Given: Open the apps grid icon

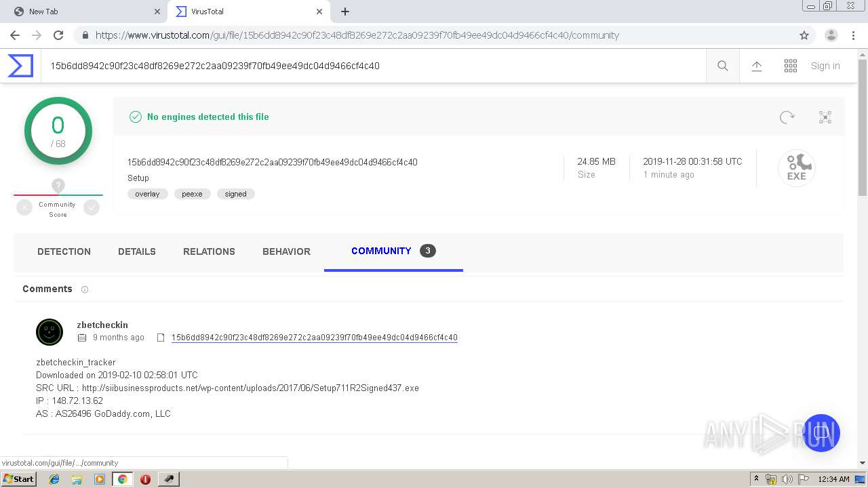Looking at the screenshot, I should 791,66.
